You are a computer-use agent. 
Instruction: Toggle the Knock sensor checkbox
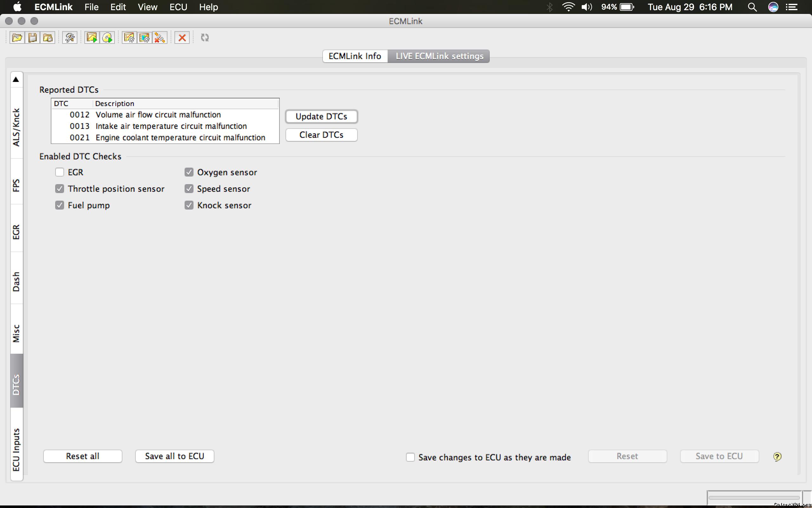click(189, 205)
